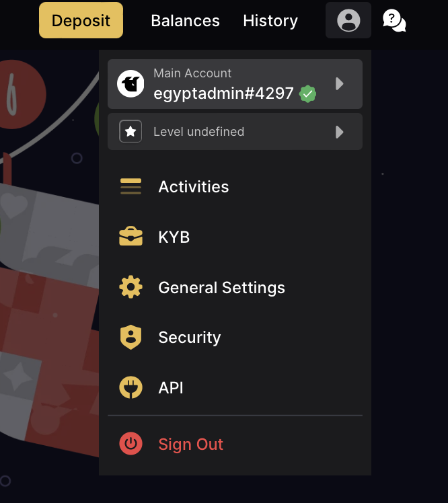Screen dimensions: 448x503
Task: Click the Security shield icon
Action: [x=130, y=337]
